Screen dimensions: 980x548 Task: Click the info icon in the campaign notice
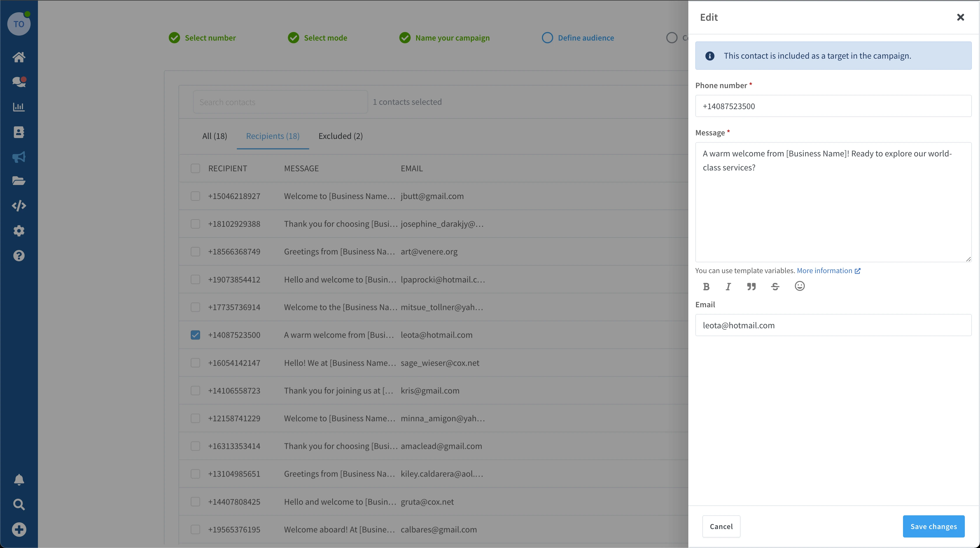click(x=710, y=56)
